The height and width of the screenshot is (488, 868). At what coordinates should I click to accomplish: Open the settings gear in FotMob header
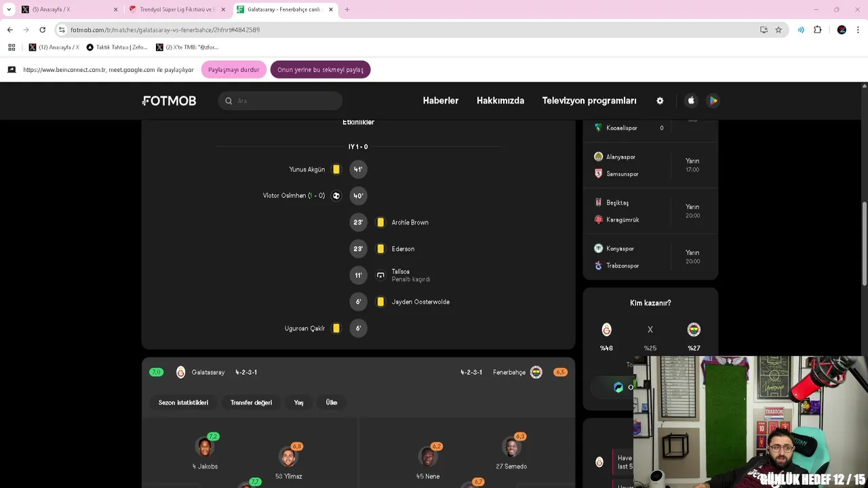660,100
